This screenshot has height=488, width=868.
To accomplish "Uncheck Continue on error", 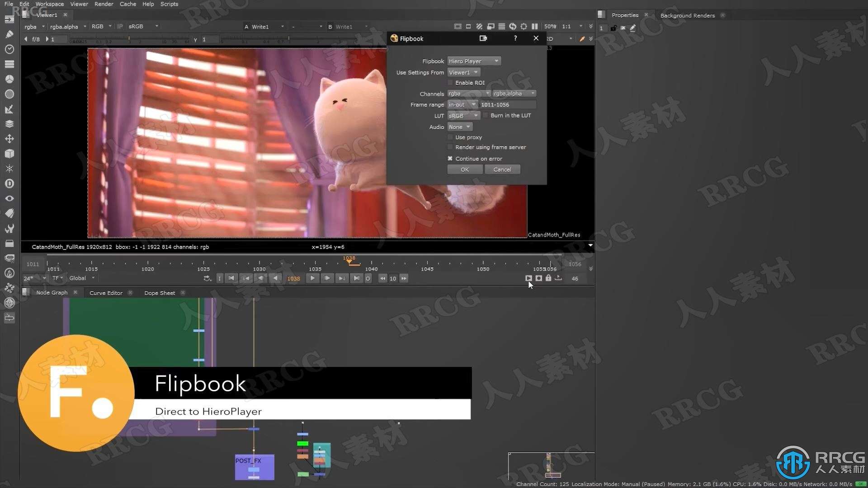I will [450, 159].
